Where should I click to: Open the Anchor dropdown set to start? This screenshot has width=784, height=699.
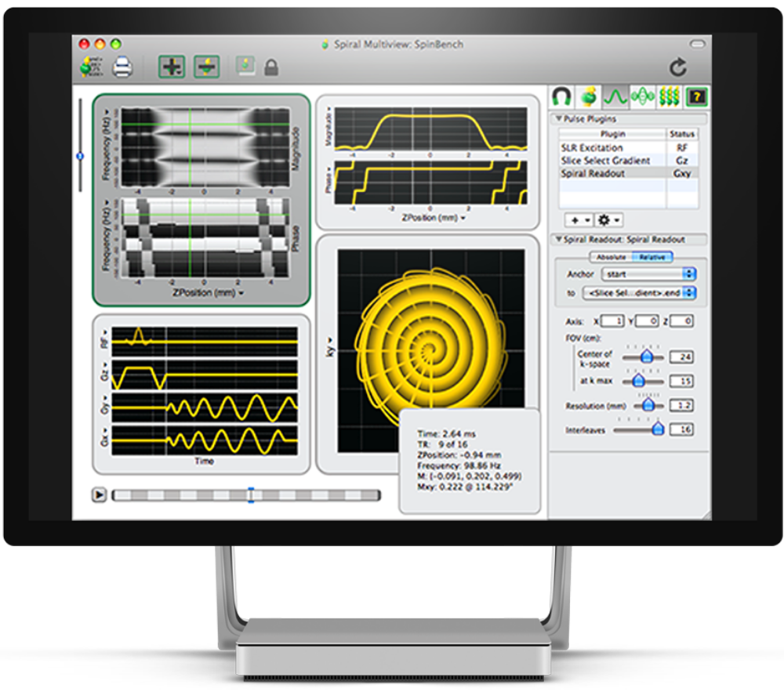point(649,273)
